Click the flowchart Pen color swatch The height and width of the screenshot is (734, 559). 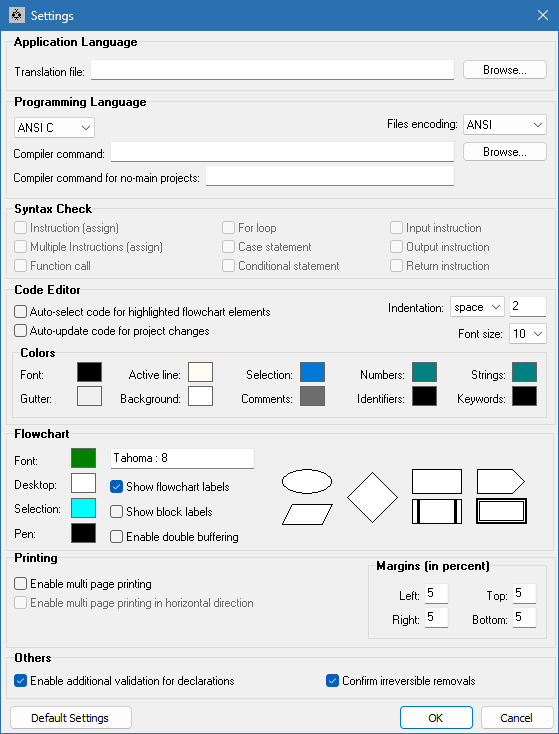(83, 533)
